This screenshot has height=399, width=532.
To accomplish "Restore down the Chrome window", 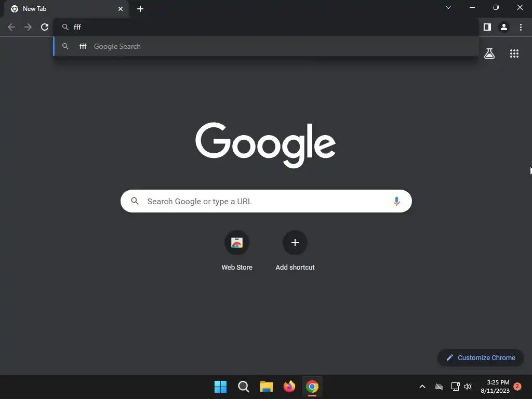I will 496,7.
